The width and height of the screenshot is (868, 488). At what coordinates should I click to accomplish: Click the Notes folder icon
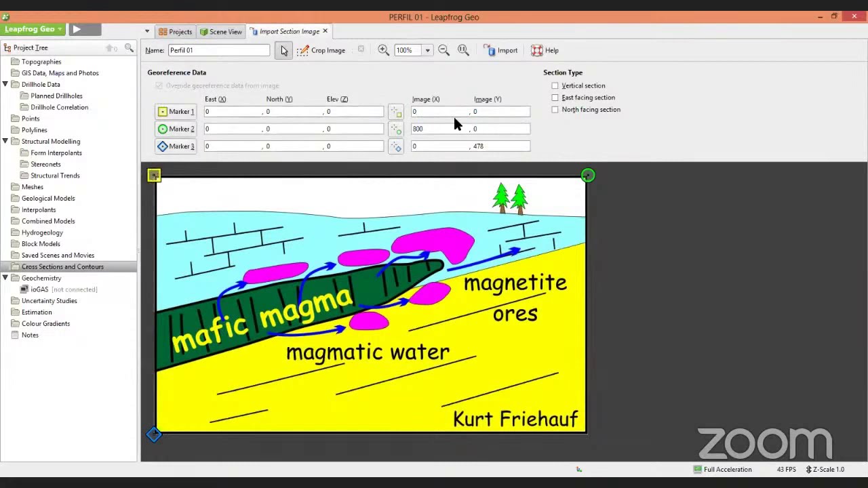pos(15,335)
